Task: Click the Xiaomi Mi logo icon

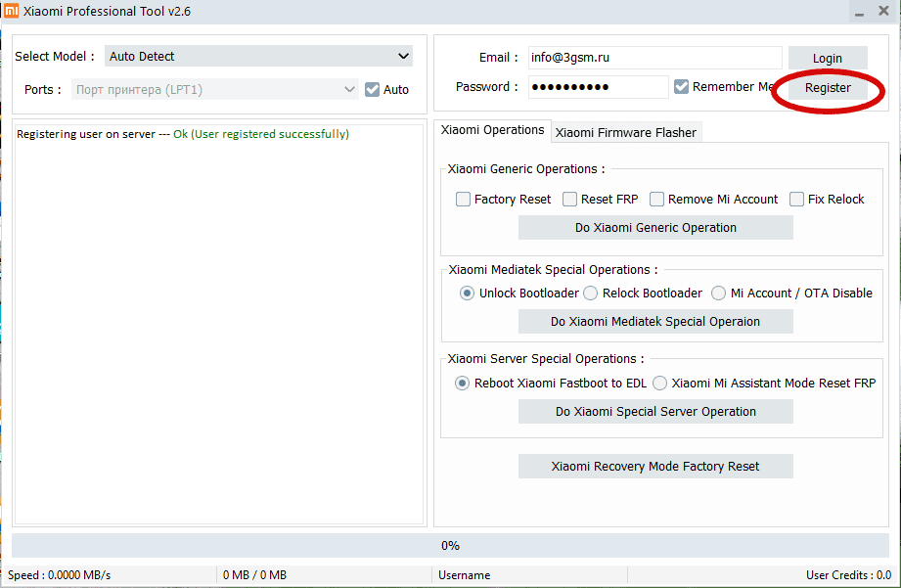Action: point(11,11)
